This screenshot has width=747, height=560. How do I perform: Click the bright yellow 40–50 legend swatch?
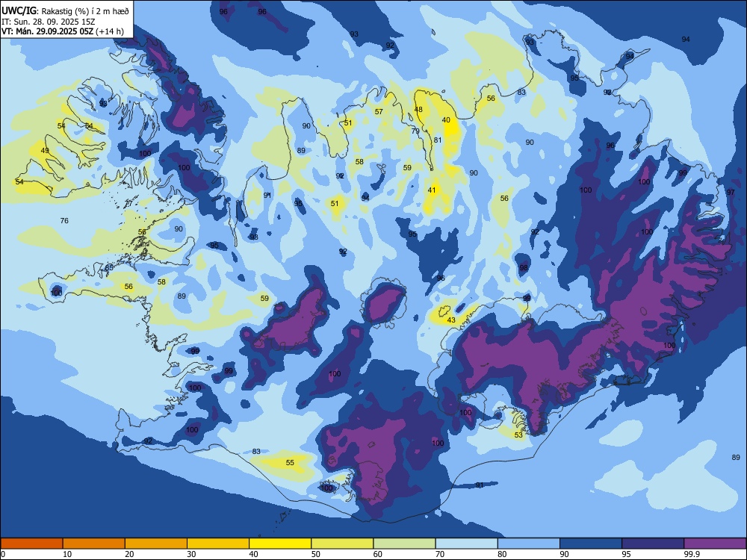pyautogui.click(x=280, y=544)
